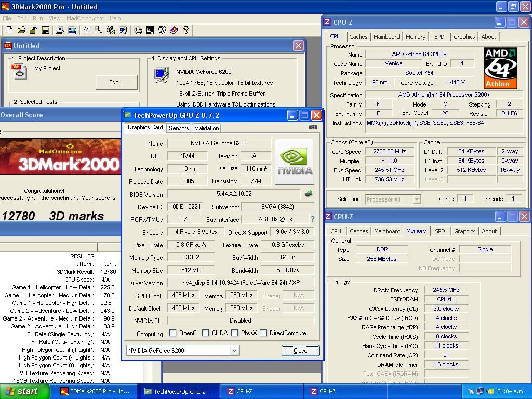Click the display settings monitor icon
Viewport: 532px width, 399px height.
point(162,75)
